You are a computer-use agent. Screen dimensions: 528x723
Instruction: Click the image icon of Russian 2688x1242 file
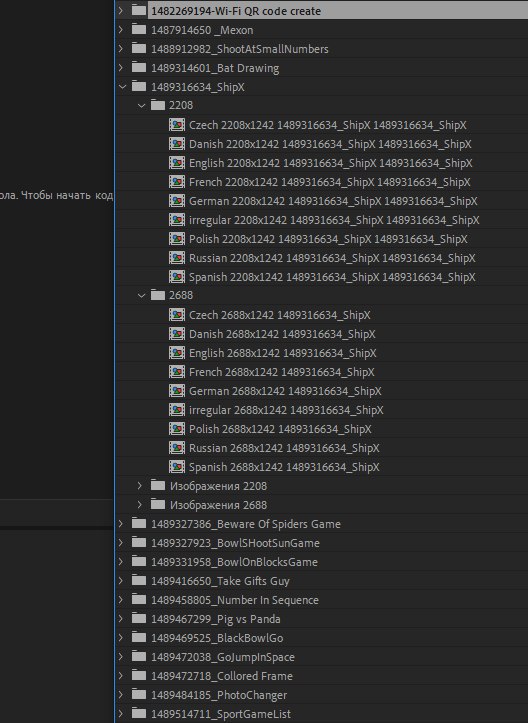point(177,448)
